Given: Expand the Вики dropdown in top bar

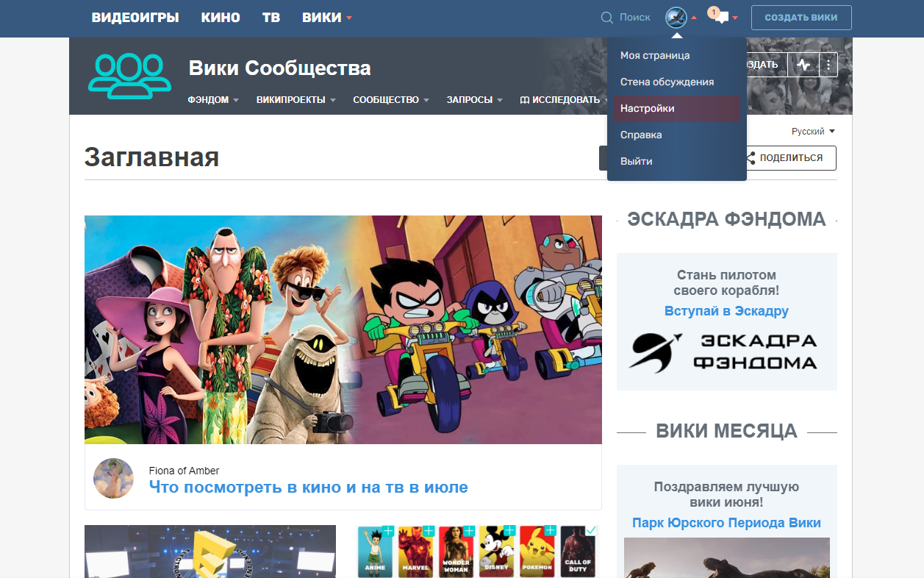Looking at the screenshot, I should 350,18.
